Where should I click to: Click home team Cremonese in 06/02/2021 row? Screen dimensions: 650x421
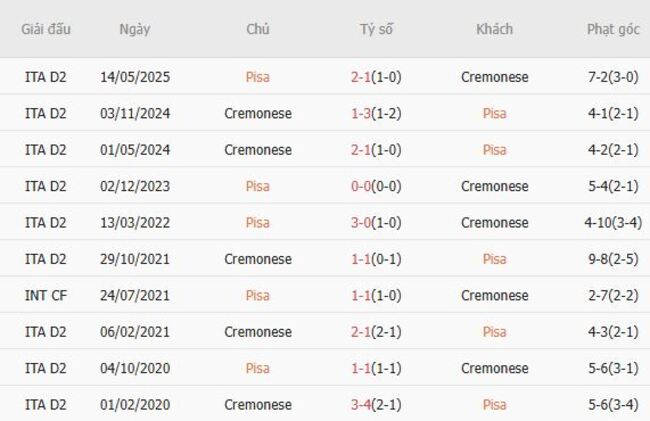(x=258, y=332)
